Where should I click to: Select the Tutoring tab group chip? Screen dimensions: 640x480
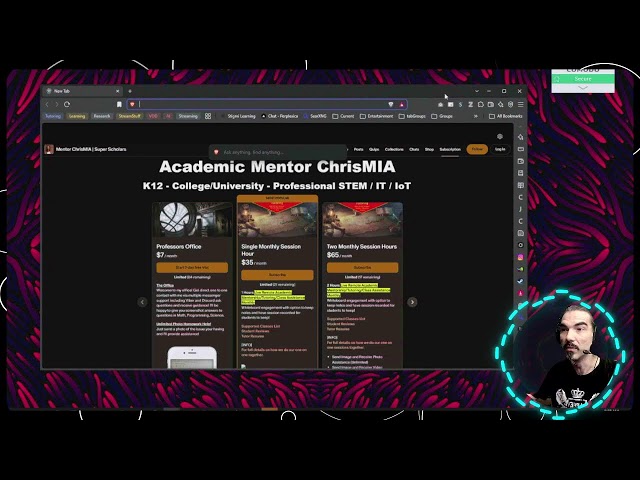click(x=53, y=116)
